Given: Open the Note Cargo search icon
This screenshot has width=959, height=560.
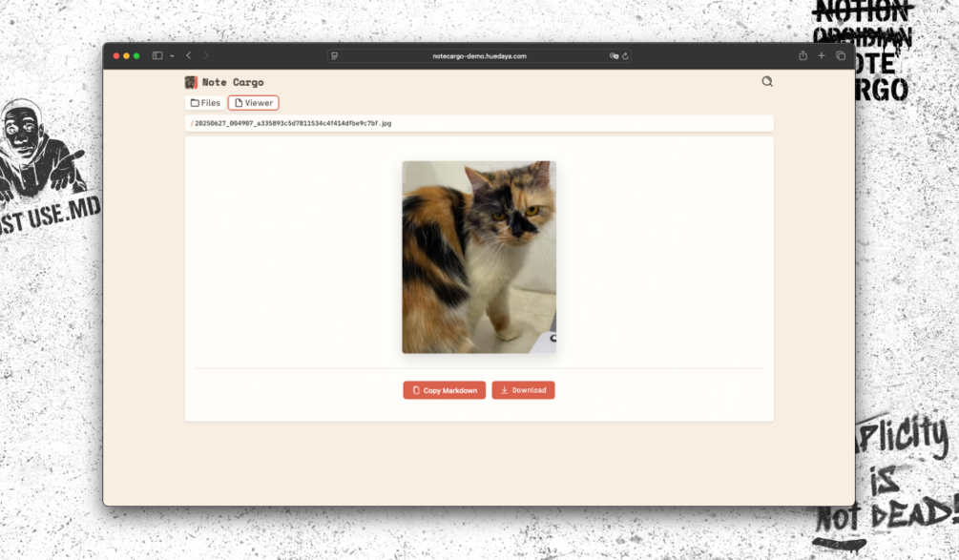Looking at the screenshot, I should coord(767,81).
